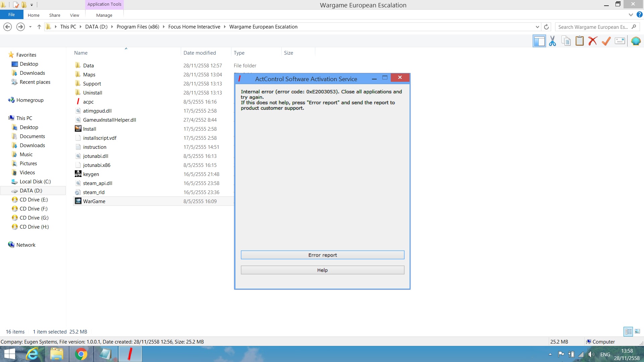Screen dimensions: 644x362
Task: Click the red X Delete toolbar icon
Action: click(x=593, y=41)
